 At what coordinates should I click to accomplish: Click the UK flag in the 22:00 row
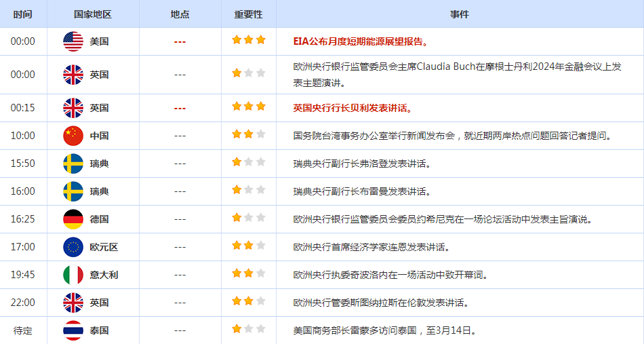coord(73,303)
